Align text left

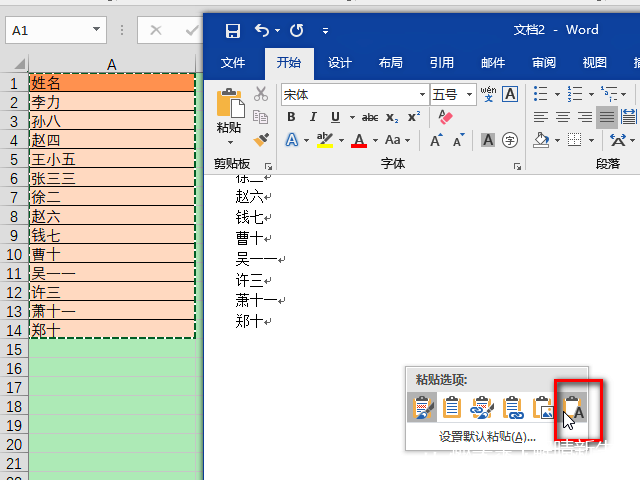[541, 117]
